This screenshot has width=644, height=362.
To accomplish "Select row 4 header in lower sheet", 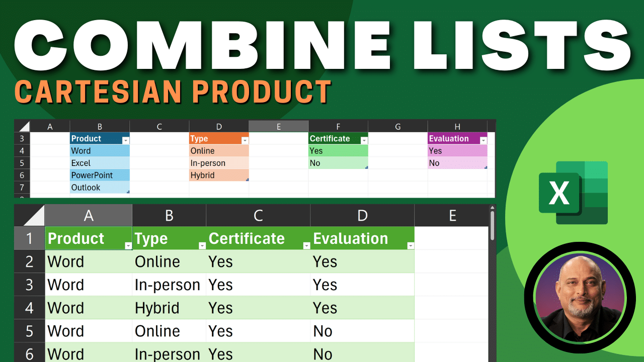I will [30, 308].
